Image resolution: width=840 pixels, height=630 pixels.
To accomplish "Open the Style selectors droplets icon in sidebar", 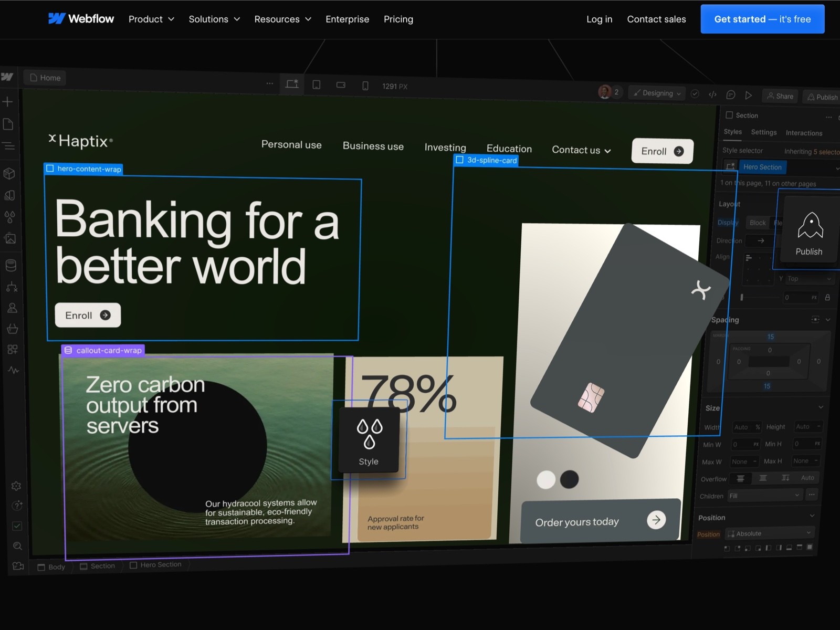I will coord(10,216).
